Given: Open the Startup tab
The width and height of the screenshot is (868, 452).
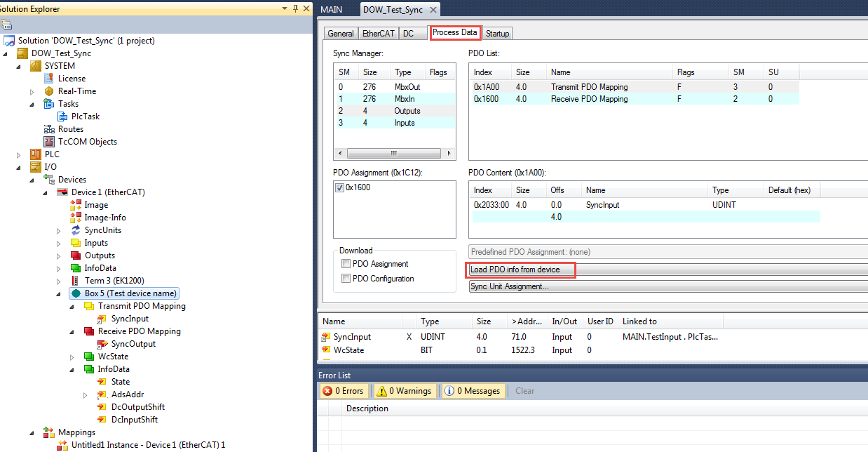Looking at the screenshot, I should coord(497,33).
